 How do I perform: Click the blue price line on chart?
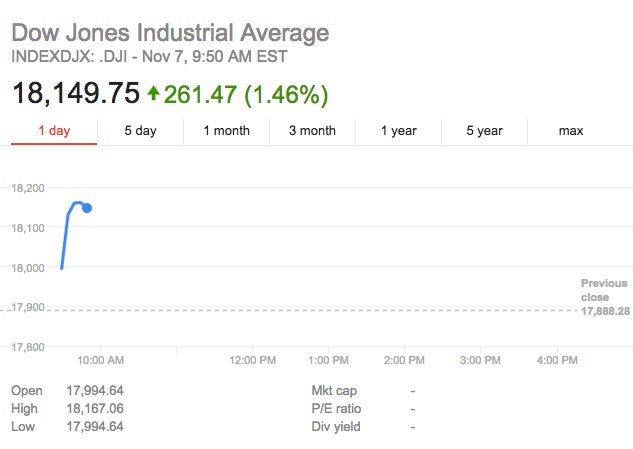[x=65, y=240]
